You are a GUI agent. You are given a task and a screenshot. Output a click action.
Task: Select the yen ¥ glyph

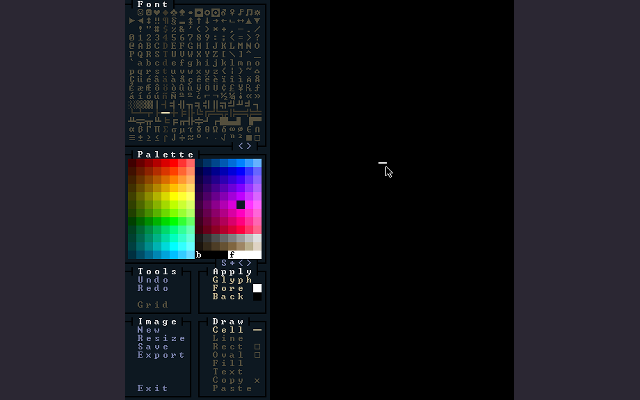click(x=240, y=87)
